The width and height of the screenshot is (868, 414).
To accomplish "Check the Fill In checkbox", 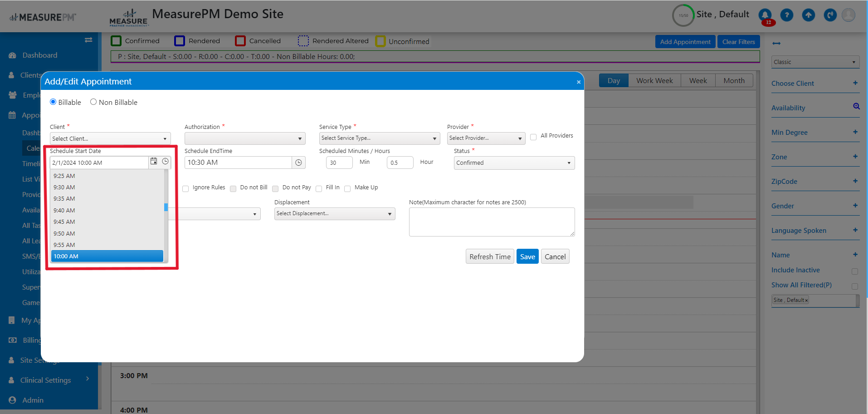I will (319, 189).
